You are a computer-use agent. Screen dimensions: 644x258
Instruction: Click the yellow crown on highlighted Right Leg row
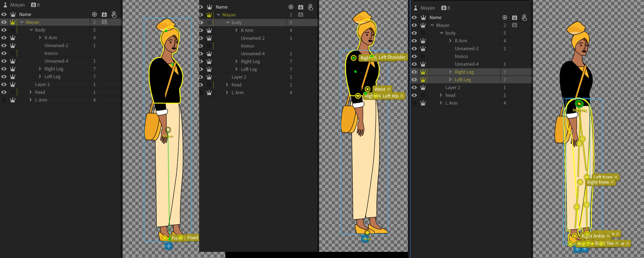[423, 72]
